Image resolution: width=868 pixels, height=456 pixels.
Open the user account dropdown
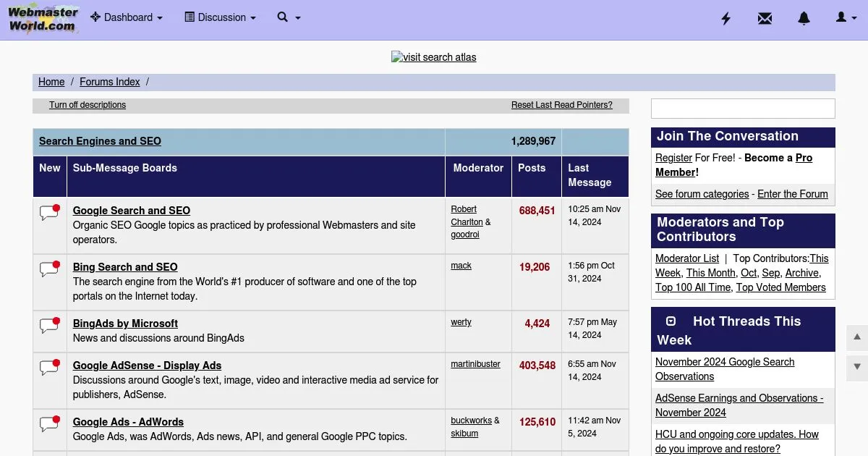(x=846, y=18)
